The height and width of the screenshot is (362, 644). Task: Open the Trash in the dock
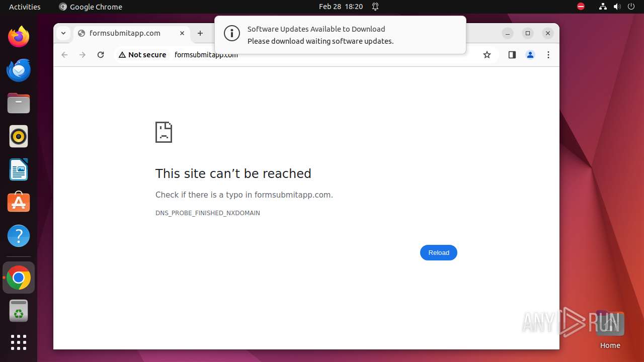19,311
